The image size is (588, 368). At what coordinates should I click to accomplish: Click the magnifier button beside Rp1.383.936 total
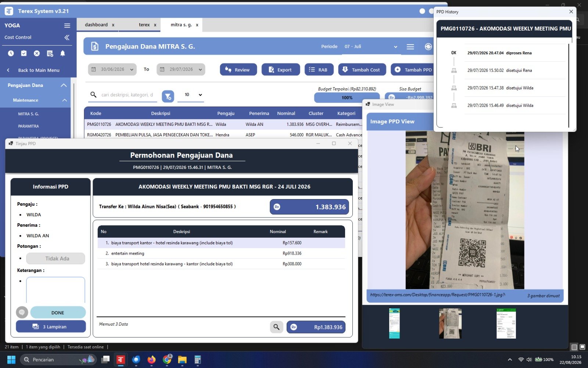click(x=276, y=327)
